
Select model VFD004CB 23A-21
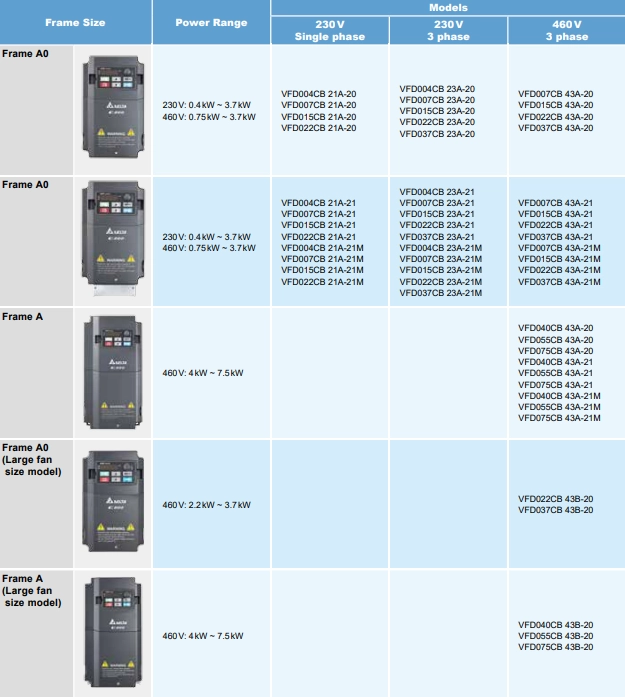pyautogui.click(x=437, y=192)
